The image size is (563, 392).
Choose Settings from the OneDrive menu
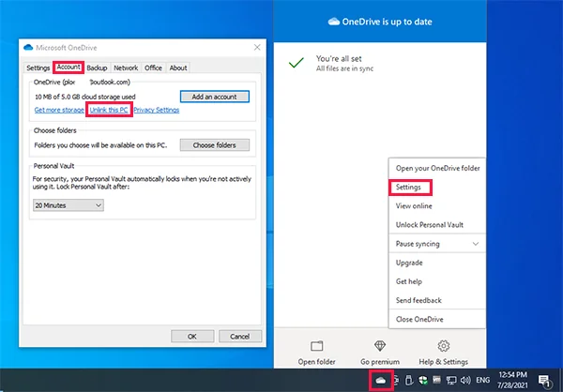coord(437,187)
